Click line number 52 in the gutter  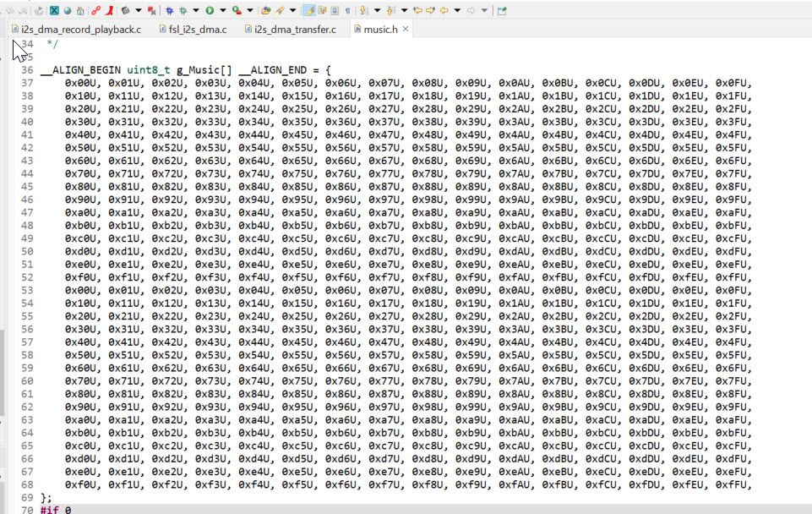tap(27, 277)
